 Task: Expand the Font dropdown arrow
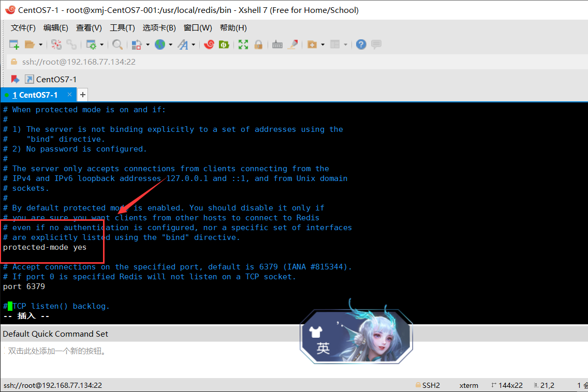[x=194, y=44]
